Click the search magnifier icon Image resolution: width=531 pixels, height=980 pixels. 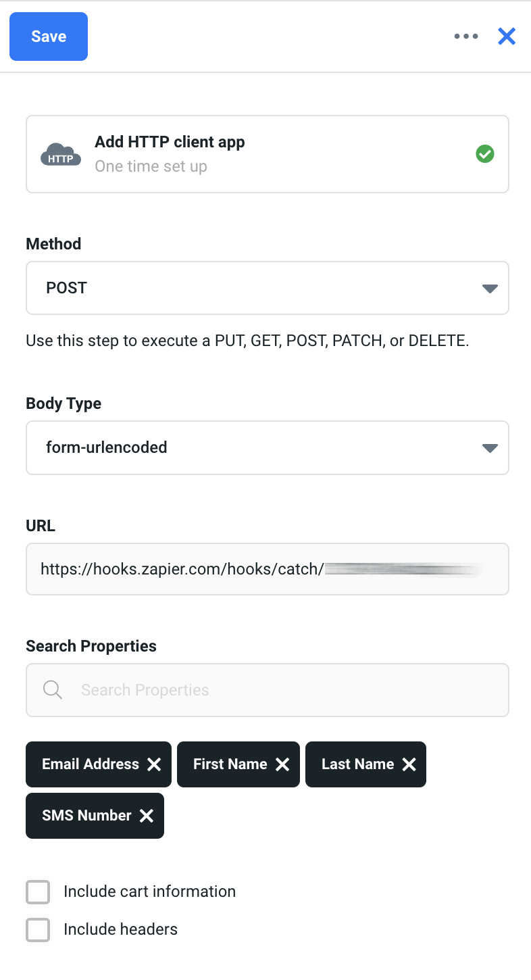pos(53,690)
